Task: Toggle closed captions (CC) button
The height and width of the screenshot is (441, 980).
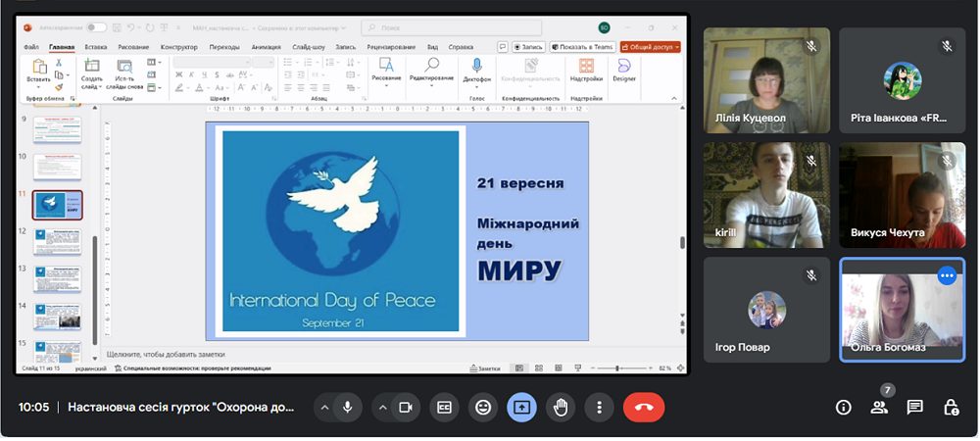Action: point(444,408)
